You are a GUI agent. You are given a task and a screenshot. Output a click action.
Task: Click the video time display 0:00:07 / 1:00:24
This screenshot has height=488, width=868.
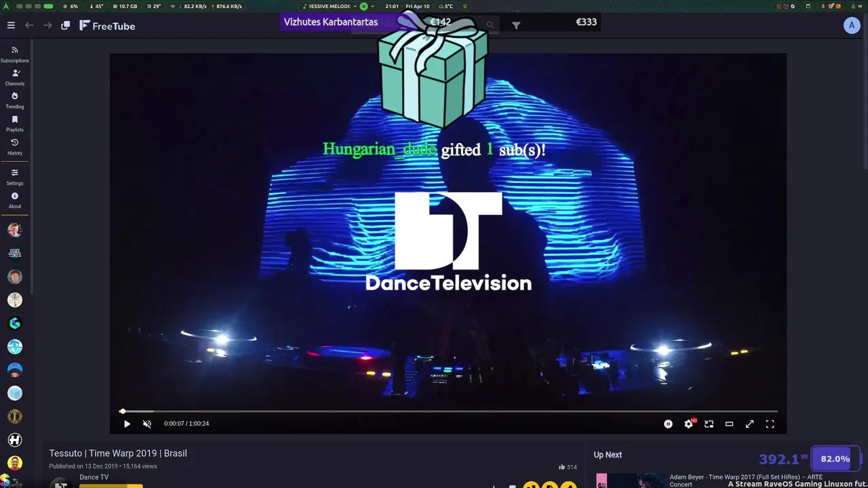[x=186, y=424]
